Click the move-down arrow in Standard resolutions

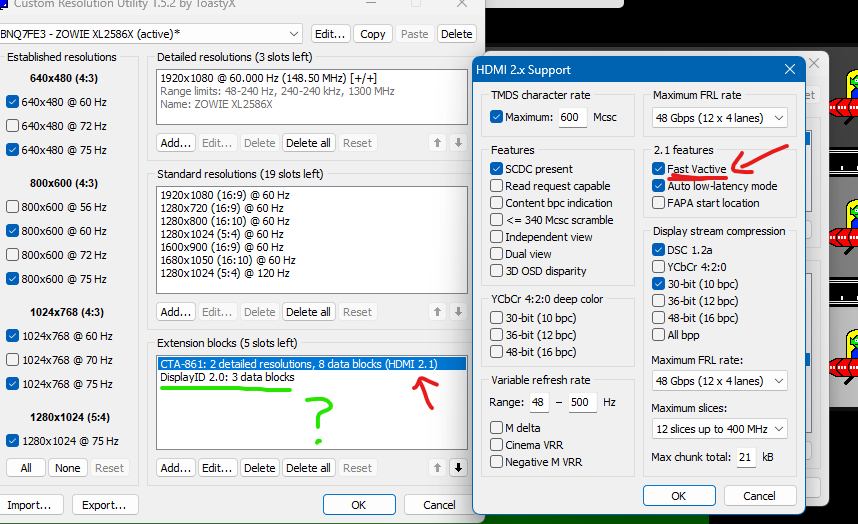pos(458,312)
